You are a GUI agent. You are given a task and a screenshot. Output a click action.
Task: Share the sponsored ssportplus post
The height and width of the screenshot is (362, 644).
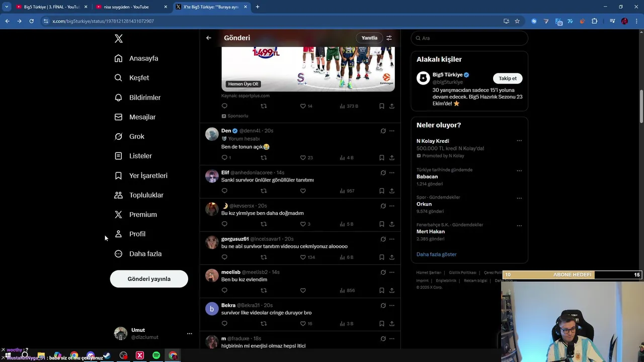392,106
